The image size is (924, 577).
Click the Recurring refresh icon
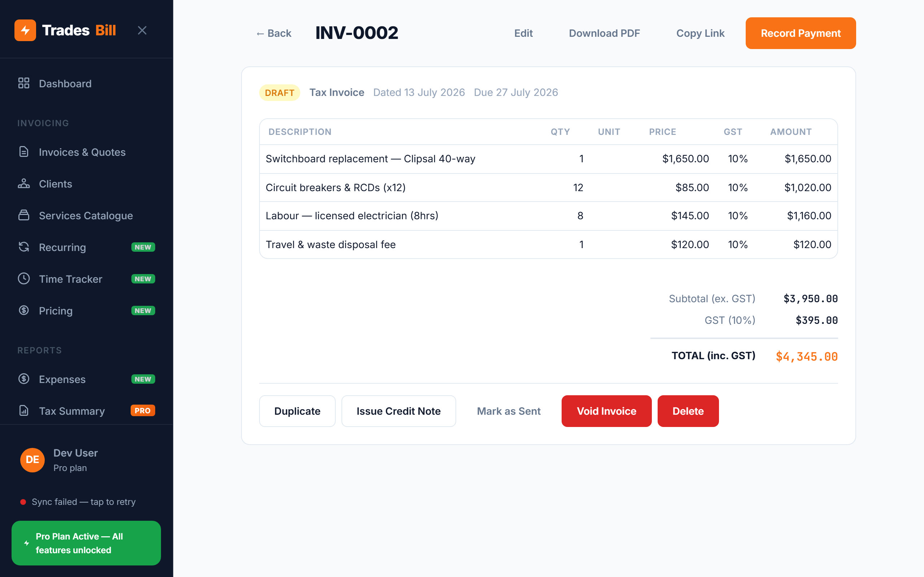tap(24, 247)
